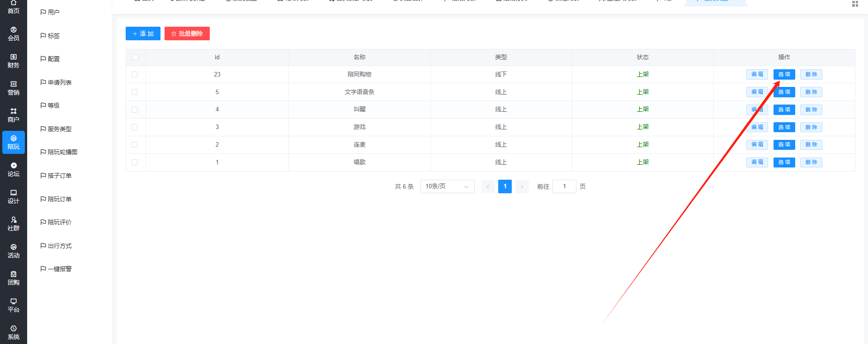Select 服务类型 in the submenu
This screenshot has height=344, width=868.
(x=59, y=129)
